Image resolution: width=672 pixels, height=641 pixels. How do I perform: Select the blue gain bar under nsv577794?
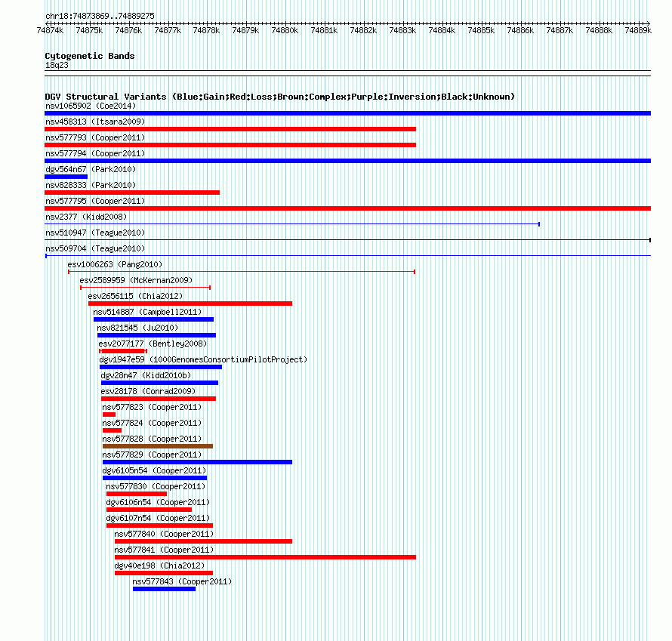347,161
